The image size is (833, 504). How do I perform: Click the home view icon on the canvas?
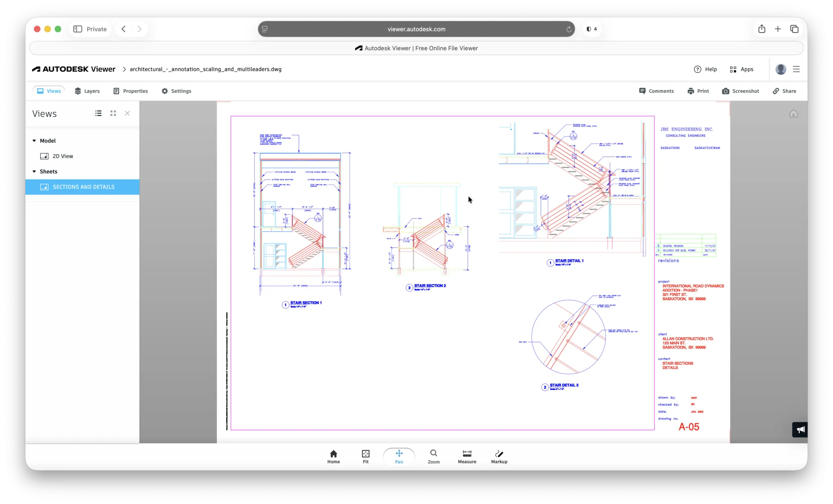click(794, 114)
